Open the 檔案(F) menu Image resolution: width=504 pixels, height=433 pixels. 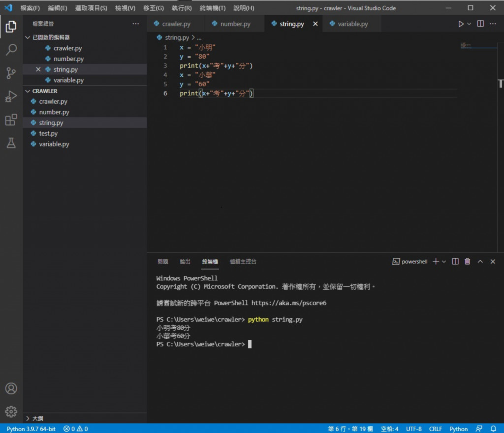pos(30,8)
